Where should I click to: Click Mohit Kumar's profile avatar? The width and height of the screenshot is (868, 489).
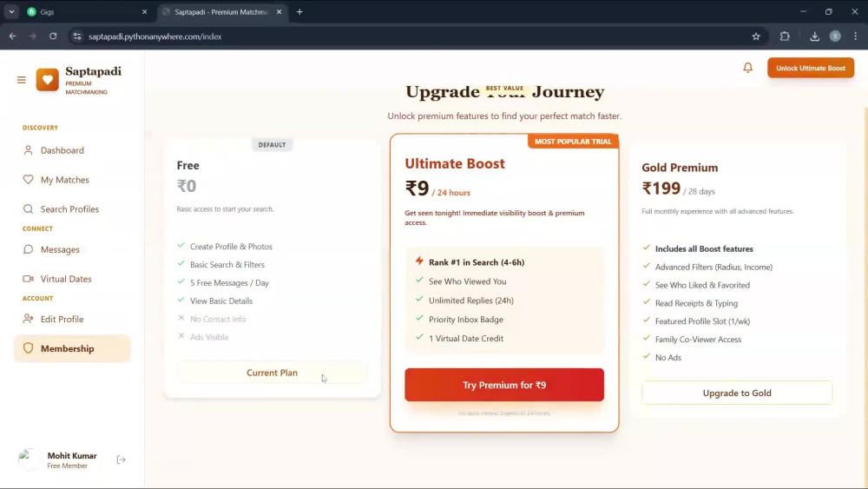(30, 459)
